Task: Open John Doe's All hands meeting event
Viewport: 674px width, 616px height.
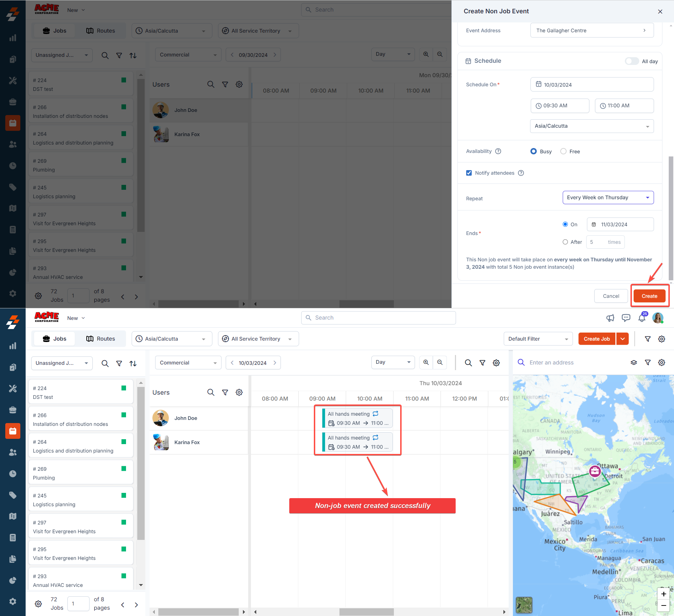Action: [x=357, y=418]
